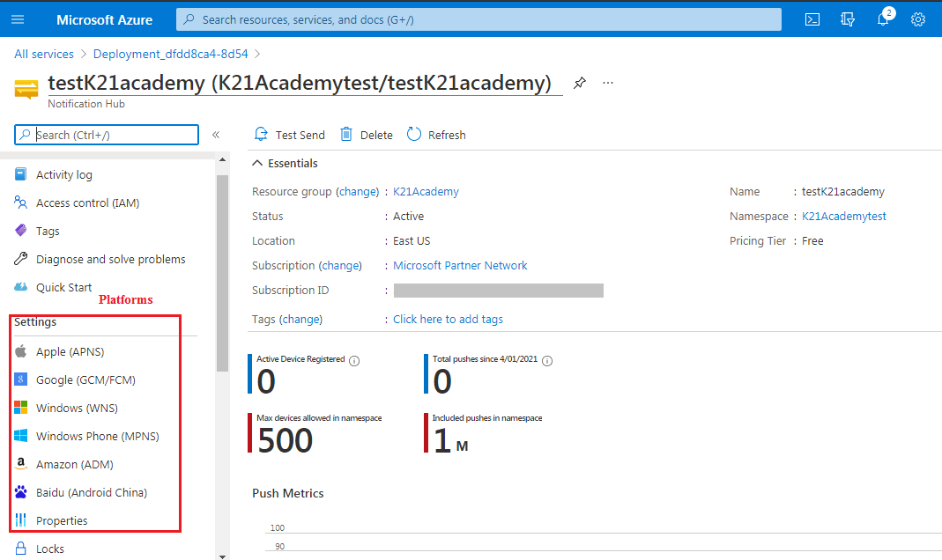Screen dimensions: 942x560
Task: Open the more options ellipsis menu
Action: pyautogui.click(x=607, y=82)
